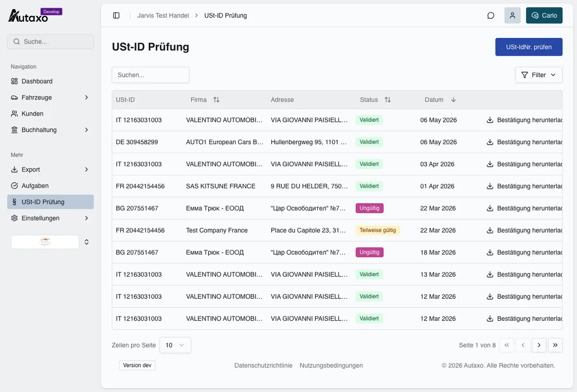Image resolution: width=577 pixels, height=392 pixels.
Task: Sort by Status column arrows
Action: click(x=388, y=100)
